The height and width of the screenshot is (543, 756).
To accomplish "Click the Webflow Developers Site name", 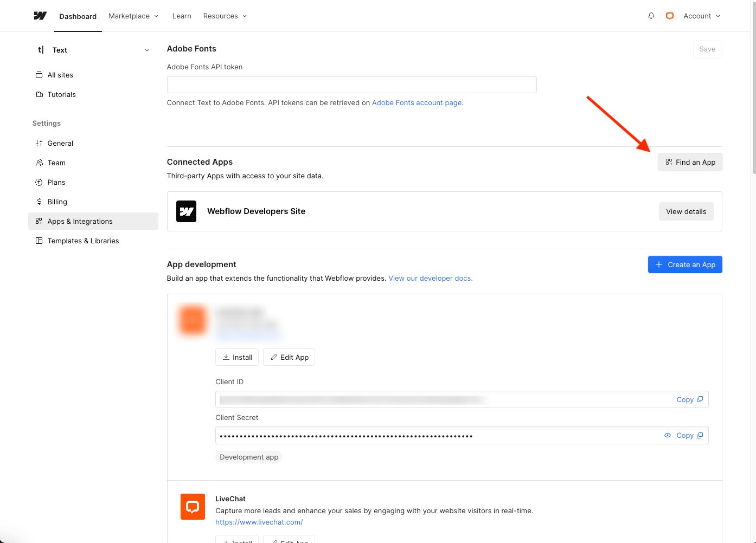I will point(256,211).
